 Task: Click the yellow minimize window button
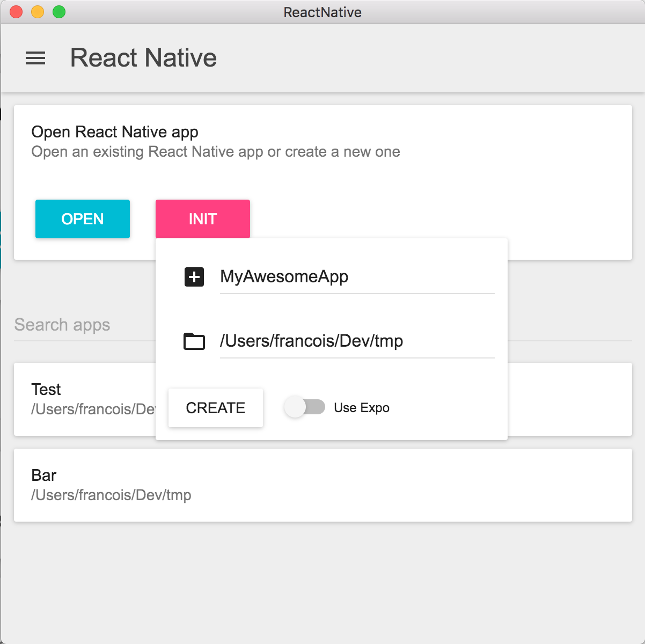tap(38, 12)
